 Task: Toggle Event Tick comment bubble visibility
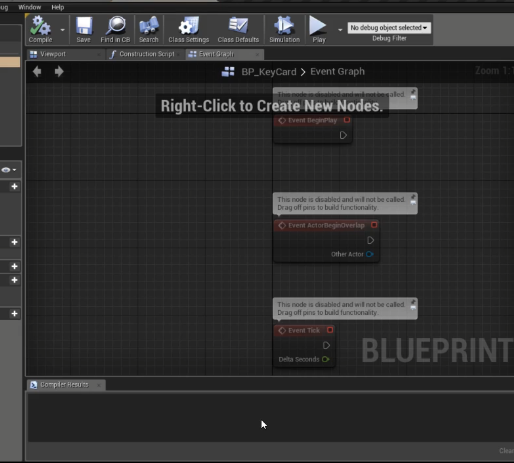pos(413,308)
